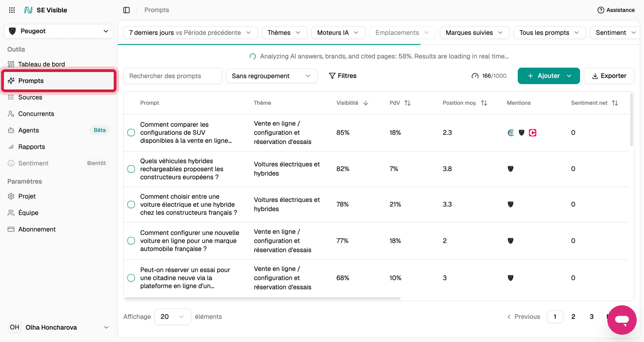Select the réserver un essai prompt checkbox
The width and height of the screenshot is (644, 342).
click(131, 278)
